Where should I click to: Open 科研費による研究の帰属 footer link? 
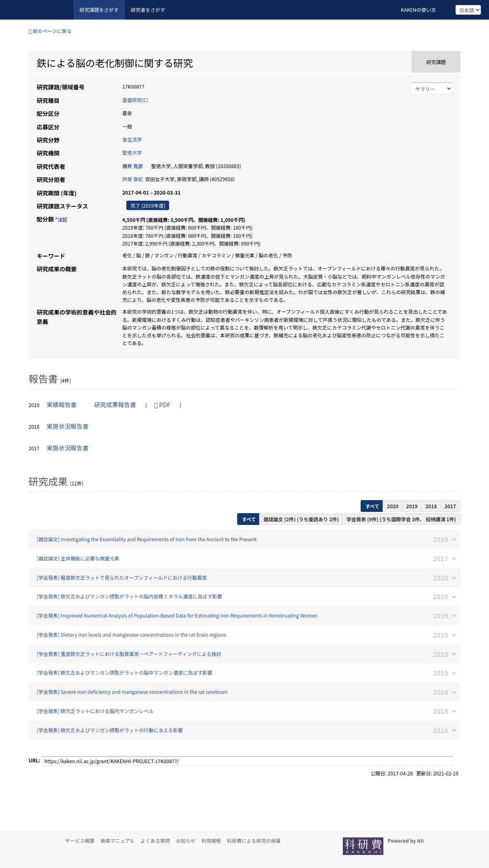click(x=253, y=841)
